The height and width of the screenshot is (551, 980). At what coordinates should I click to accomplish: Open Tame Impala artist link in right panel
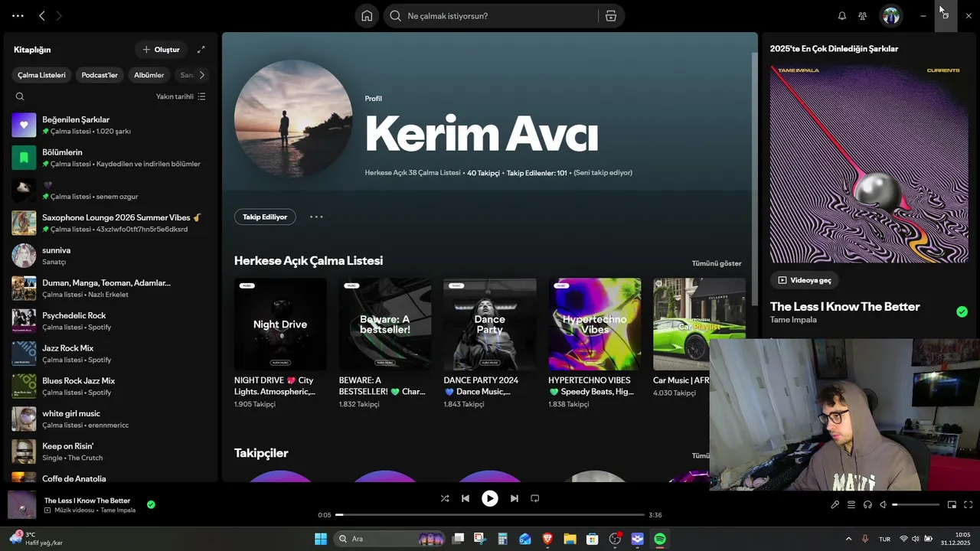click(793, 320)
